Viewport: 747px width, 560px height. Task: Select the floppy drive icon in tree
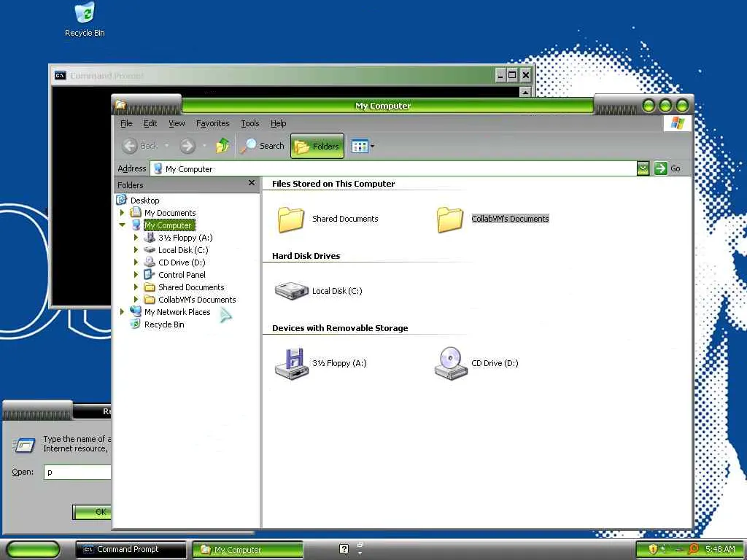coord(150,237)
